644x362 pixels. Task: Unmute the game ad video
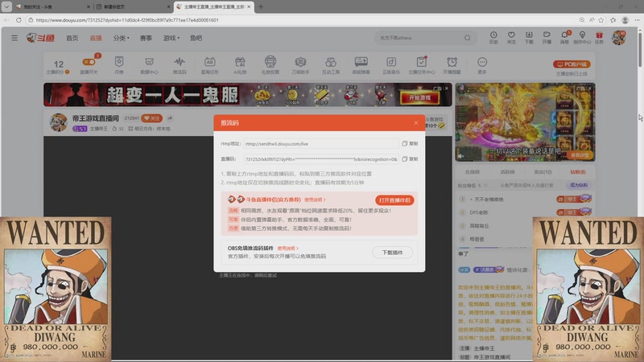(460, 156)
